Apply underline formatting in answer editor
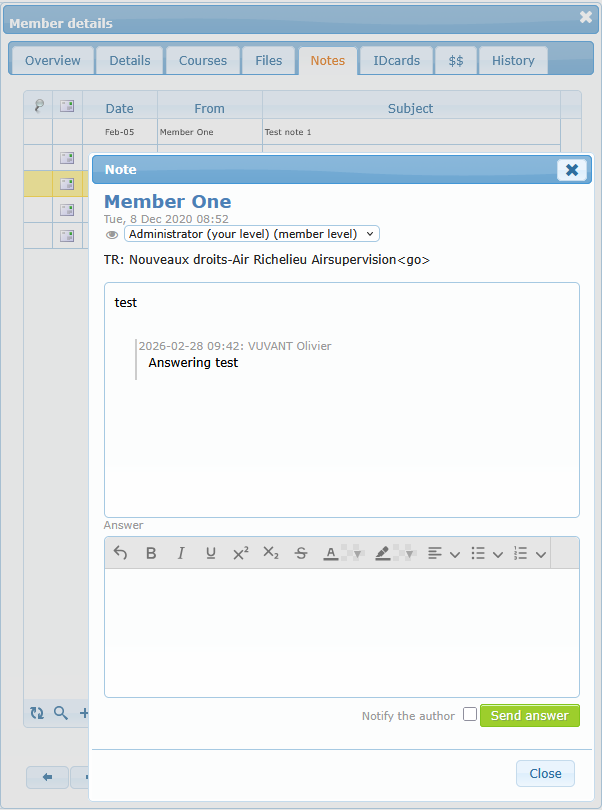 pyautogui.click(x=211, y=553)
